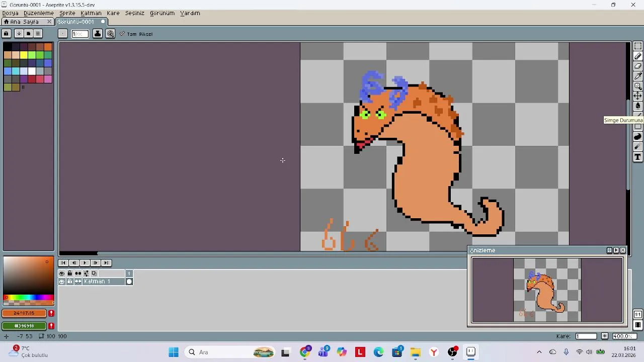Select the Eraser tool
Image resolution: width=644 pixels, height=362 pixels.
pos(638,66)
